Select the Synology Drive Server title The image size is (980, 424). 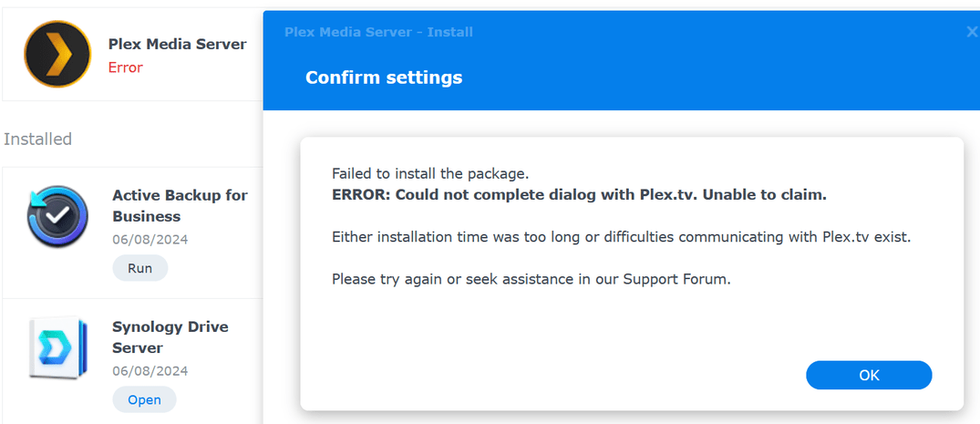point(170,337)
